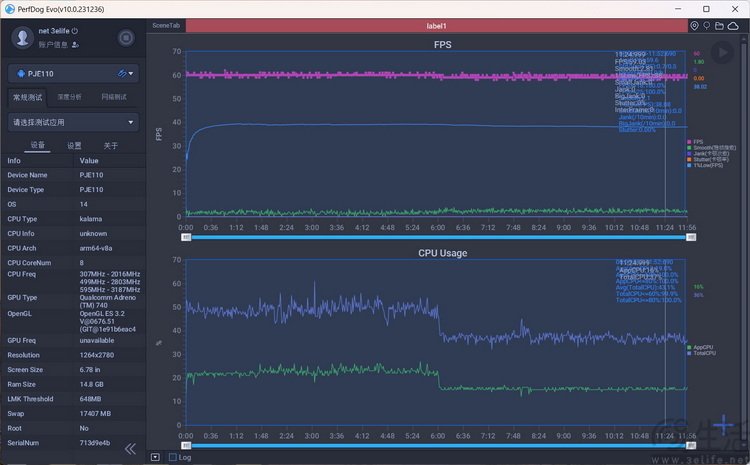750x465 pixels.
Task: Click the stop recording button beside the account
Action: (x=126, y=38)
